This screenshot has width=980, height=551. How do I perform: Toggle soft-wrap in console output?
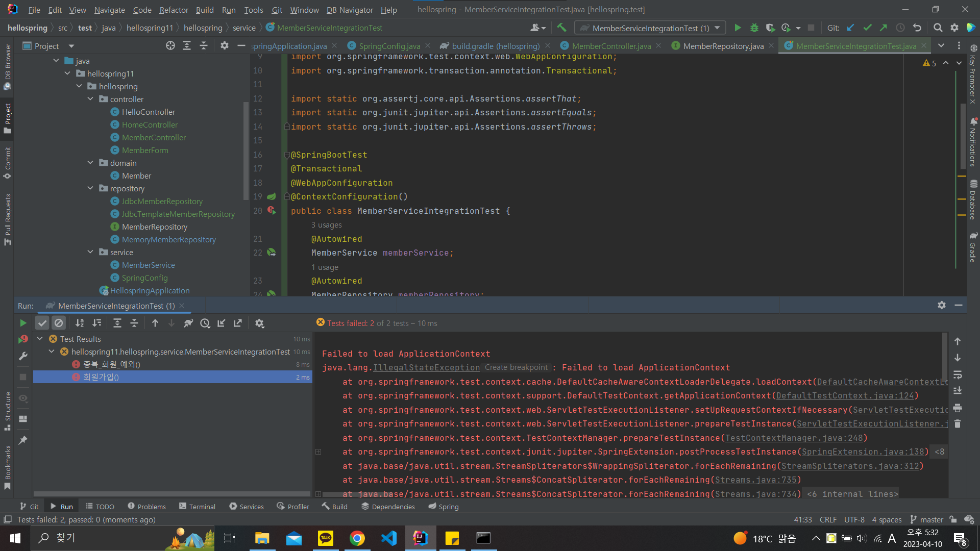(958, 374)
